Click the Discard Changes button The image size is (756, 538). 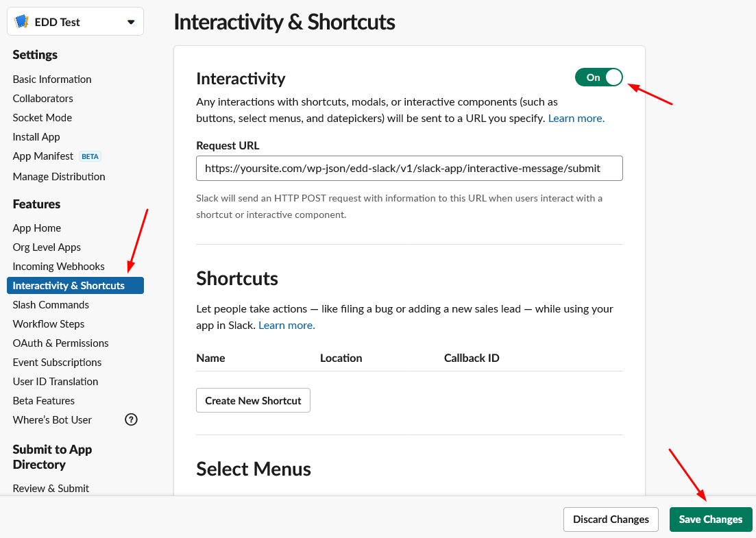coord(610,519)
